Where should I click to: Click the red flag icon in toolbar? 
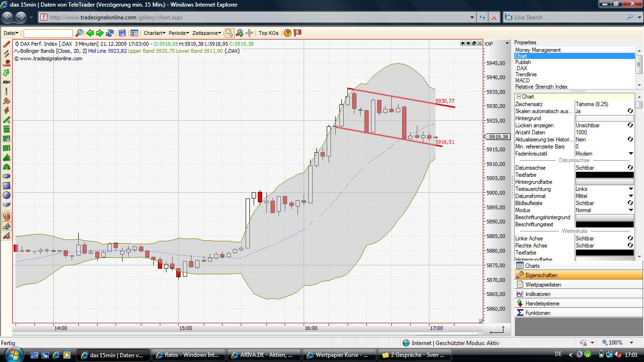[297, 33]
